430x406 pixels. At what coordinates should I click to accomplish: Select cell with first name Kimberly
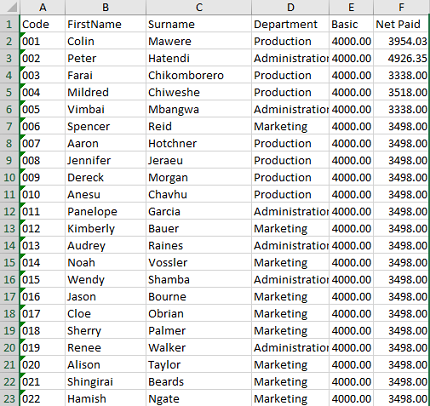(x=106, y=228)
